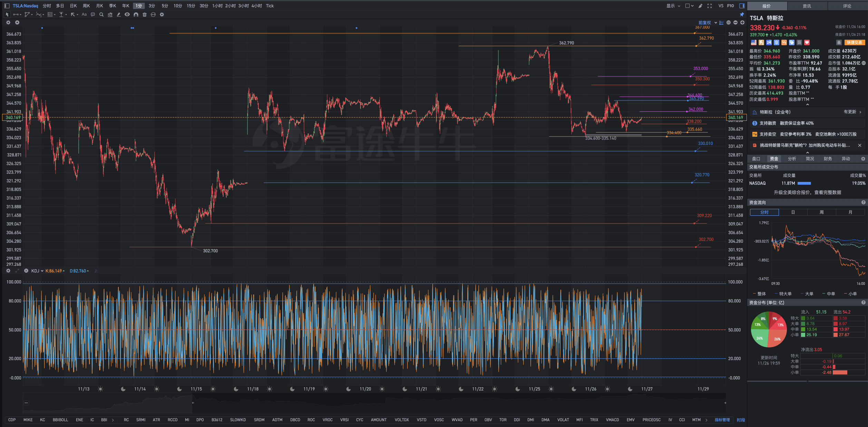Switch fund flow to 日 view
868x427 pixels.
coord(793,212)
